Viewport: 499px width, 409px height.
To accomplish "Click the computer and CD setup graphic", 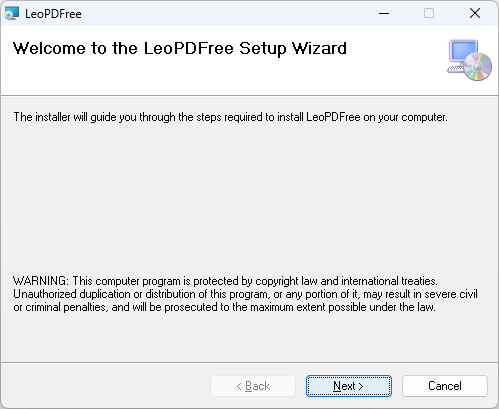I will click(469, 60).
